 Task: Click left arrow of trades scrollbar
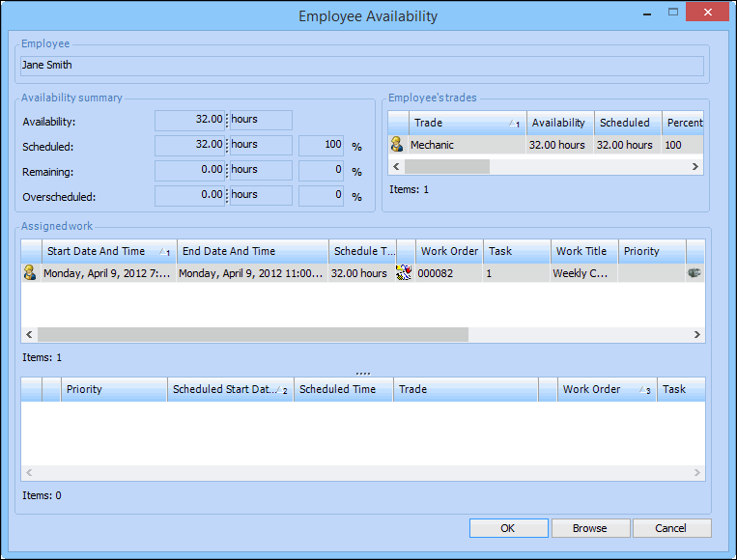[396, 166]
